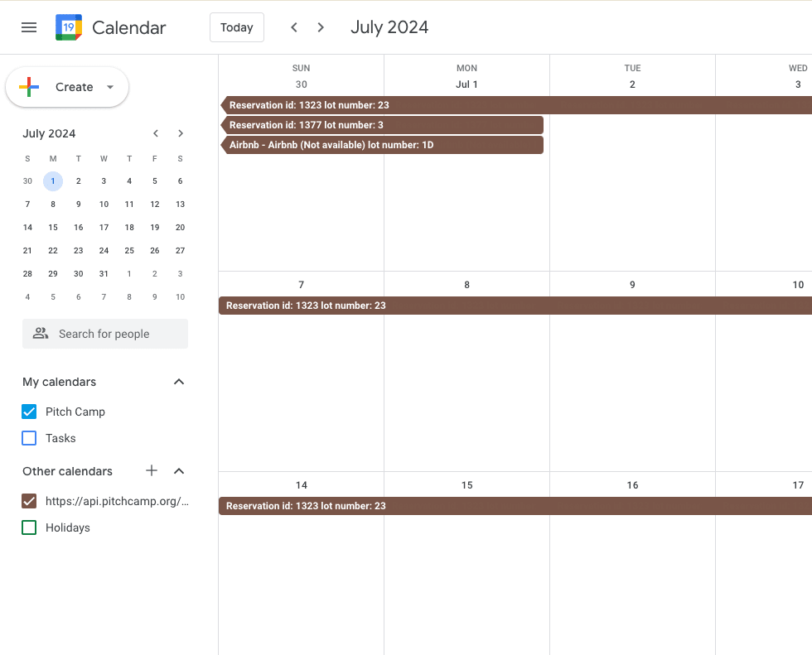Open day 'Jul 1' in the main grid
Viewport: 812px width, 655px height.
coord(466,84)
